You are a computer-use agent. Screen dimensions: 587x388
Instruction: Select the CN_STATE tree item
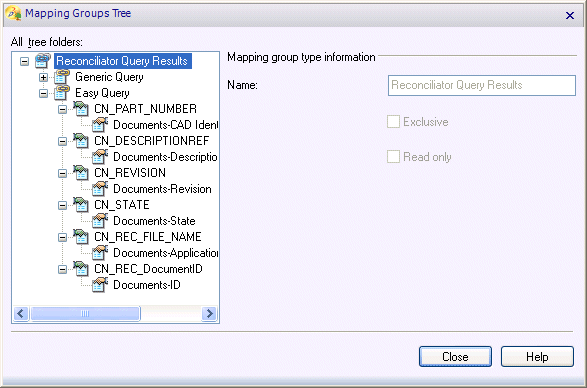tap(122, 205)
